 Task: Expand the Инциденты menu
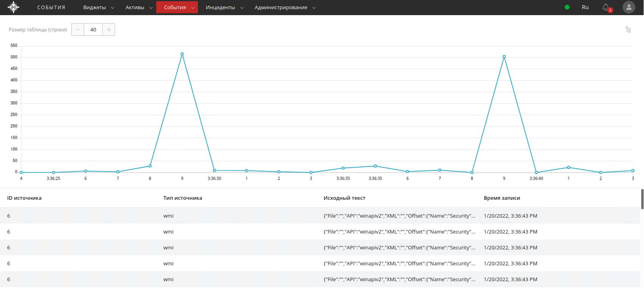[224, 8]
